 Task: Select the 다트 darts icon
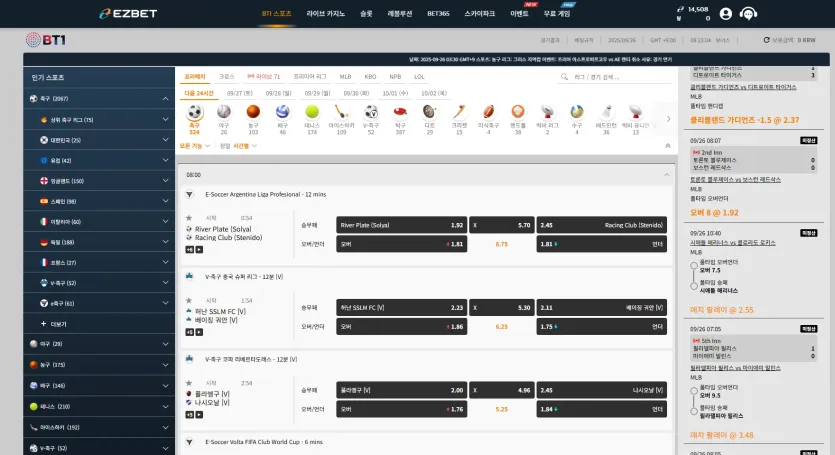429,111
